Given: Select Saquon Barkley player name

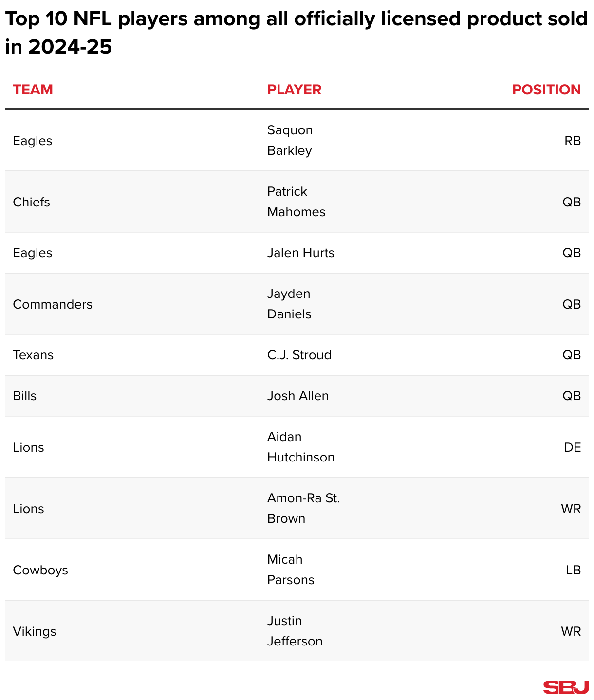Looking at the screenshot, I should coord(290,140).
